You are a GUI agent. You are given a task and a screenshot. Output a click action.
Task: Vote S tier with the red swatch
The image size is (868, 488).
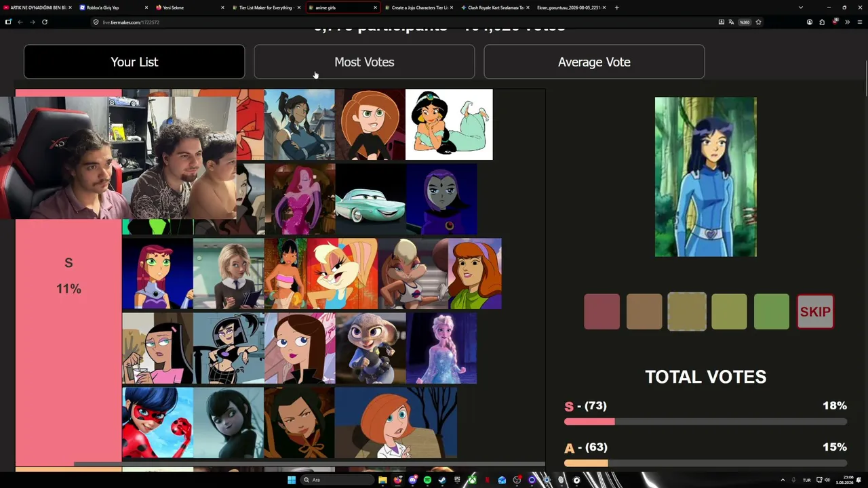click(601, 312)
